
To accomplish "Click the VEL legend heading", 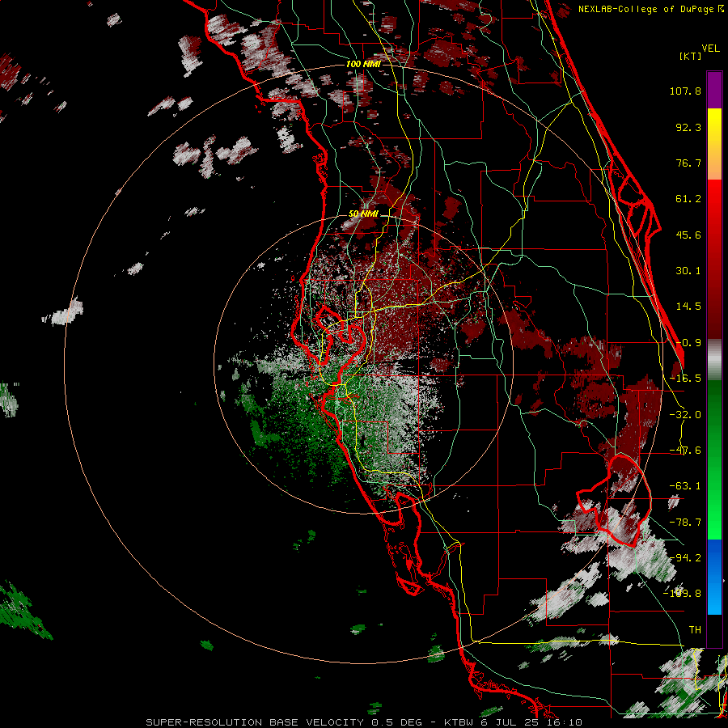I will pos(711,49).
